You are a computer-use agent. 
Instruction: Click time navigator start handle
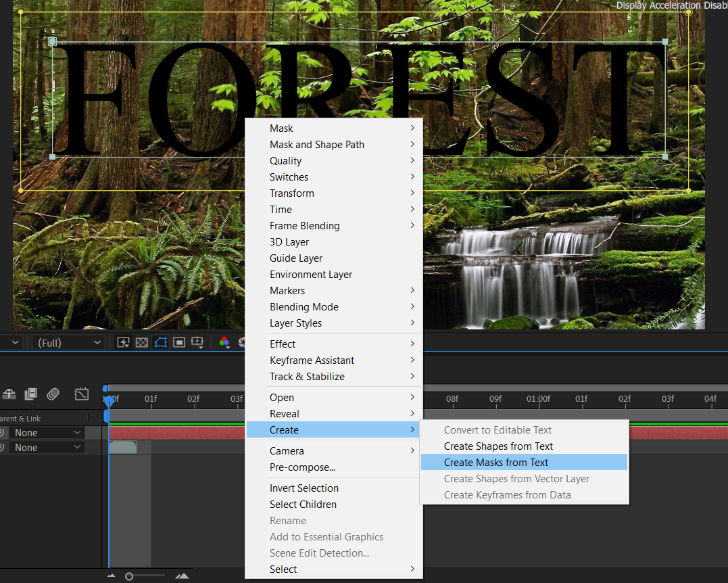[x=105, y=388]
